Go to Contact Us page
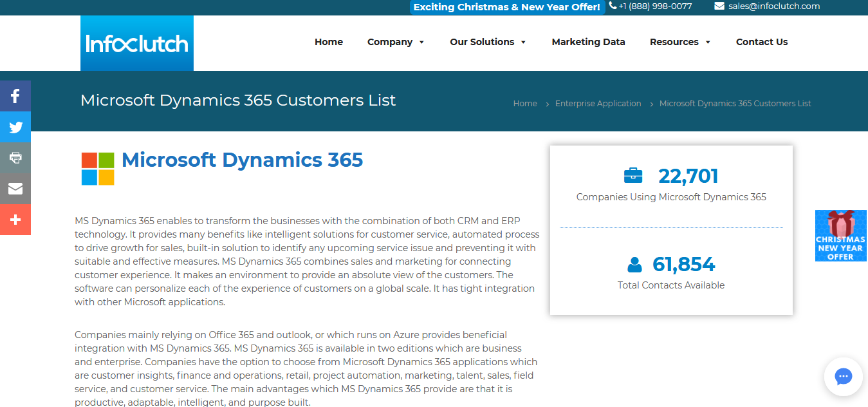The width and height of the screenshot is (868, 407). pos(762,42)
